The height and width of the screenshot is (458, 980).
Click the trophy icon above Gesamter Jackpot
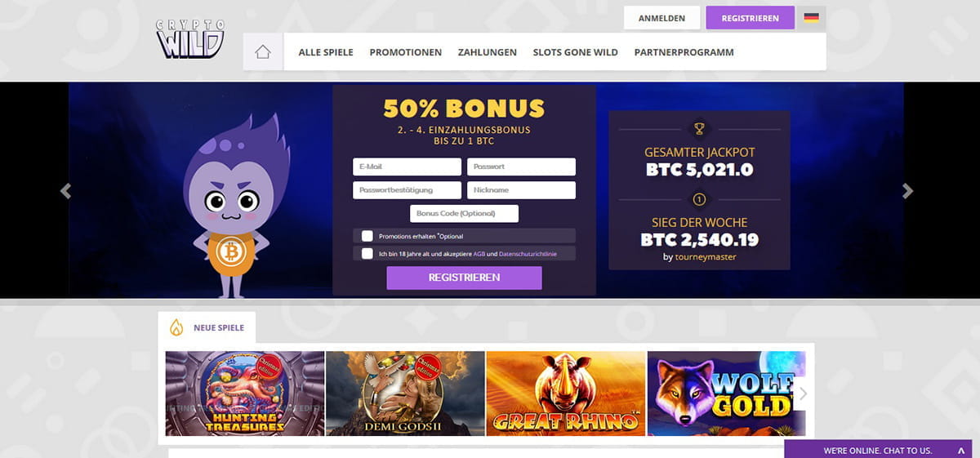click(x=699, y=128)
